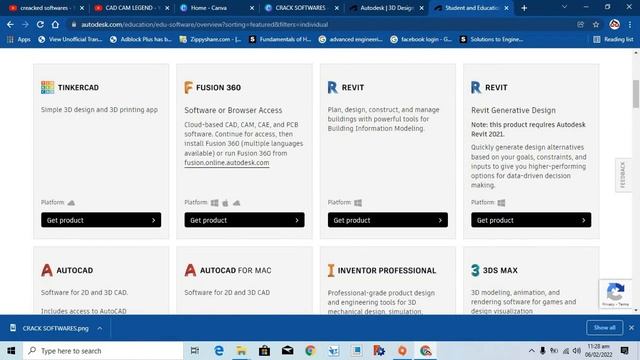Click the Tinkercad logo icon
640x360 pixels.
point(47,87)
